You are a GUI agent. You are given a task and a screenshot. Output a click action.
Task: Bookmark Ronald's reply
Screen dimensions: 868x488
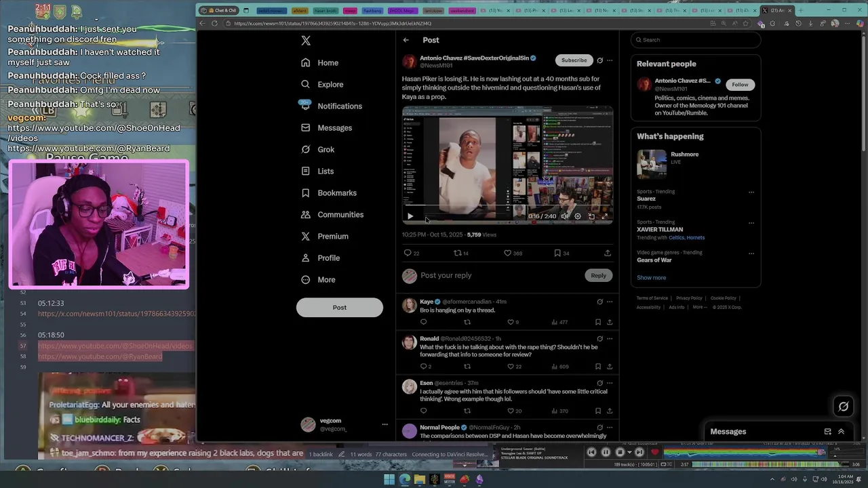[x=598, y=367]
